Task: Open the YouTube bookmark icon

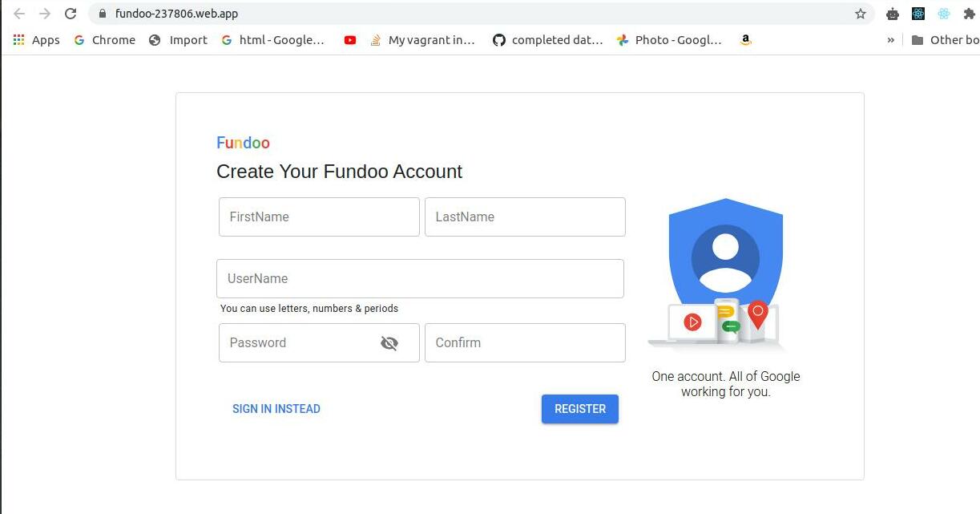Action: coord(350,40)
